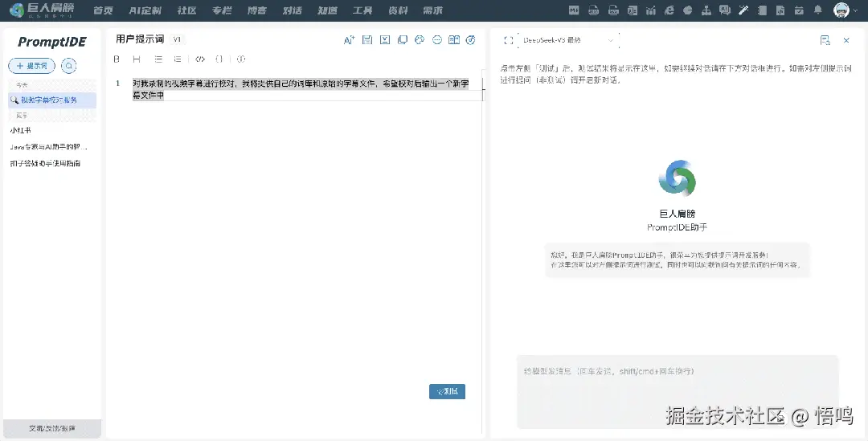Screen dimensions: 868x441
Task: Insert a bulleted list
Action: (158, 59)
